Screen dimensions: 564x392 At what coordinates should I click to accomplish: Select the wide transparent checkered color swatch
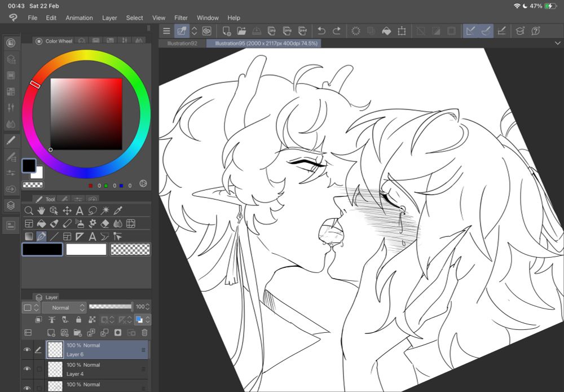pos(130,249)
